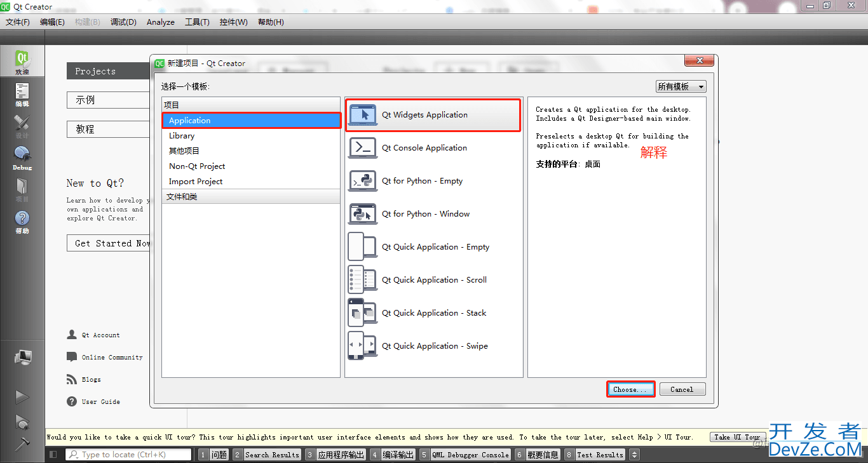The width and height of the screenshot is (868, 463).
Task: Select the Non-Qt Project category
Action: (251, 166)
